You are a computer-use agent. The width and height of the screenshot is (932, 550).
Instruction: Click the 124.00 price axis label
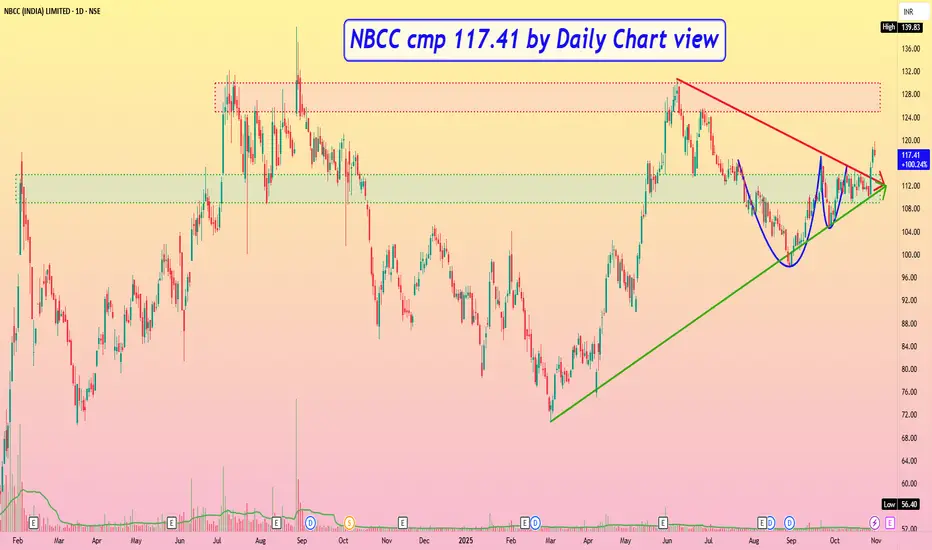tap(911, 118)
